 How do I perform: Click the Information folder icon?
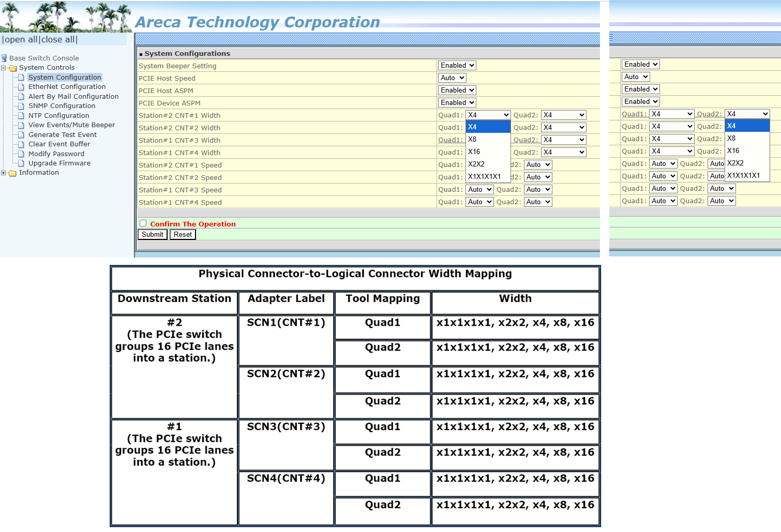(13, 173)
